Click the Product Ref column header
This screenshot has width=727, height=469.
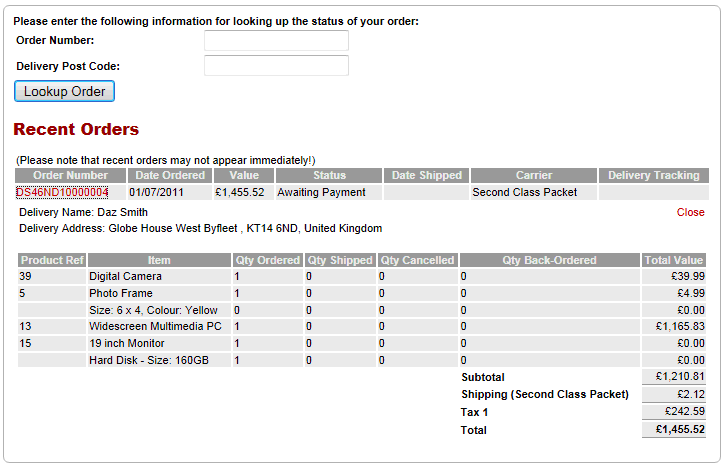point(51,260)
